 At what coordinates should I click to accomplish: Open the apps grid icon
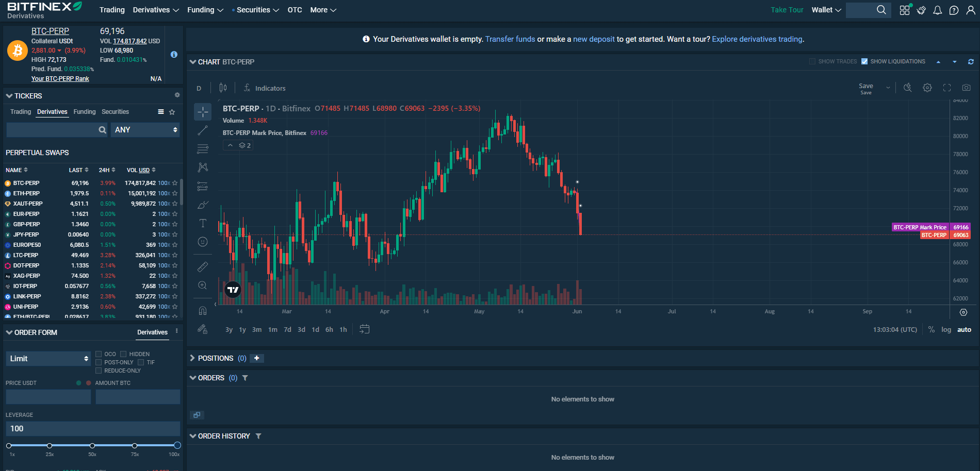coord(905,10)
